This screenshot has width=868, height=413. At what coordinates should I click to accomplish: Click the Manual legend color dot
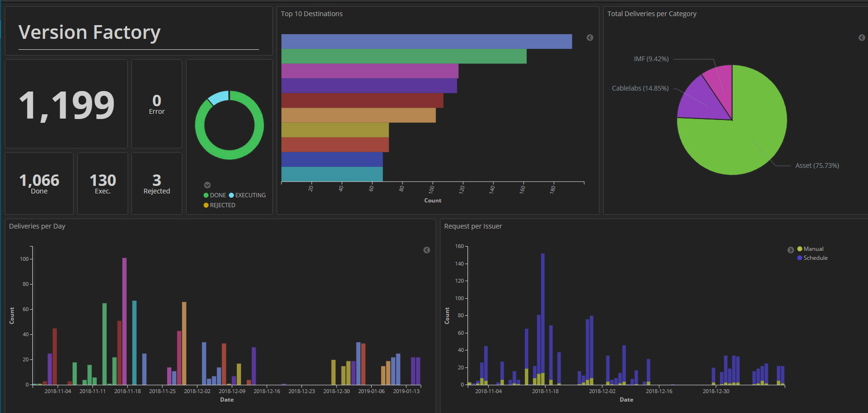800,249
